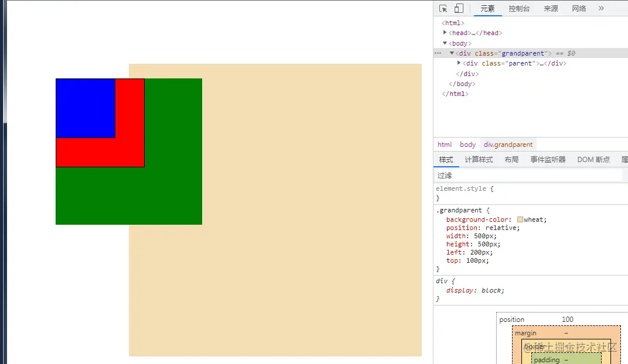Click the wheat color swatch
628x364 pixels.
(x=520, y=219)
